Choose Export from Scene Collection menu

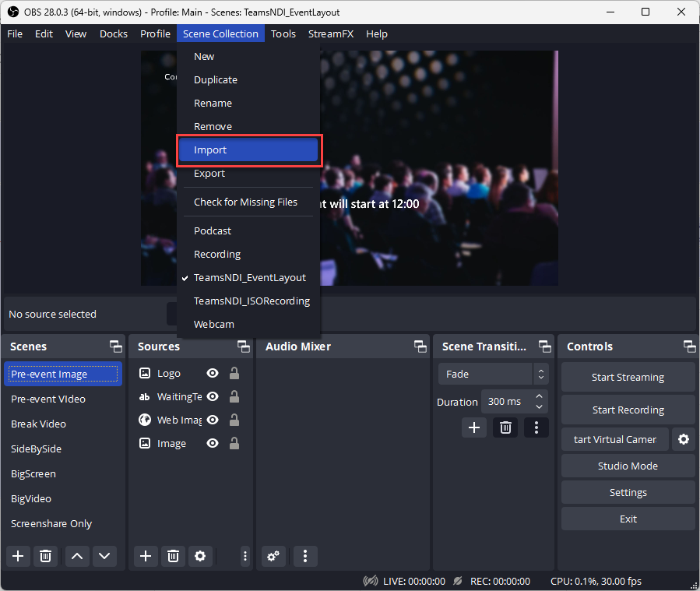[248, 173]
